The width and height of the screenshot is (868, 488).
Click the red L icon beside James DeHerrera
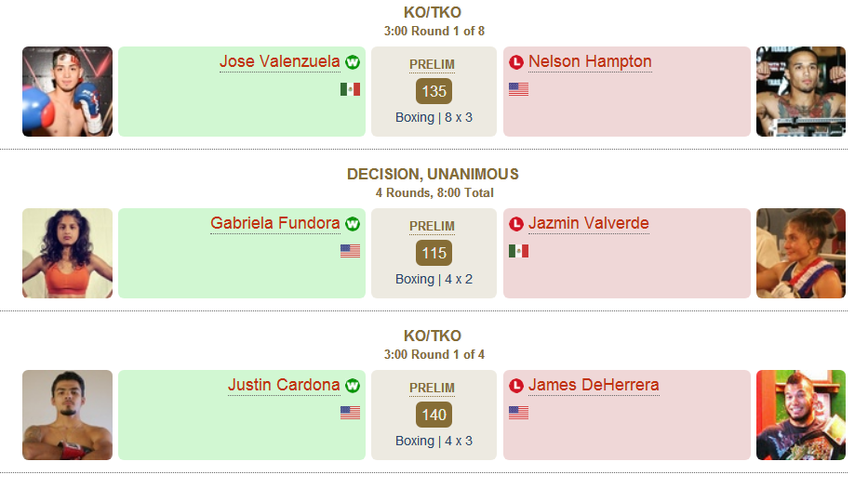coord(516,385)
